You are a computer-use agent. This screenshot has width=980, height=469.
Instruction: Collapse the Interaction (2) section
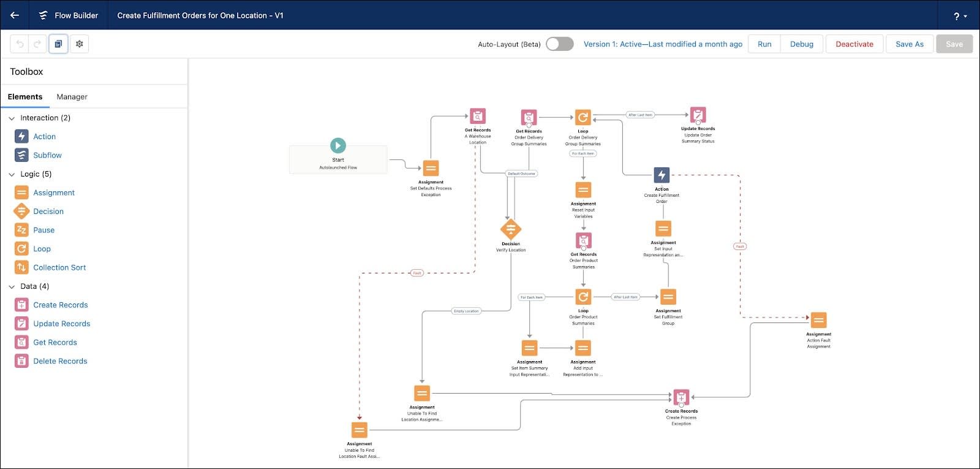(x=12, y=118)
